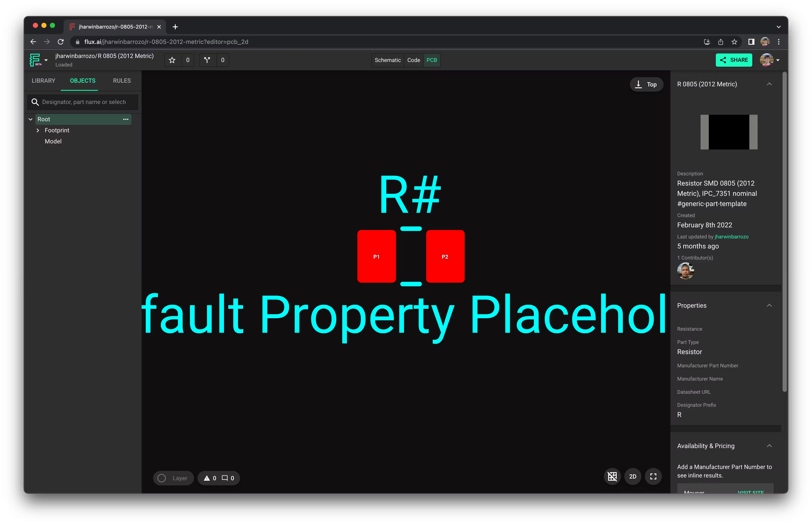Star this Flux project
The width and height of the screenshot is (812, 525).
point(172,60)
